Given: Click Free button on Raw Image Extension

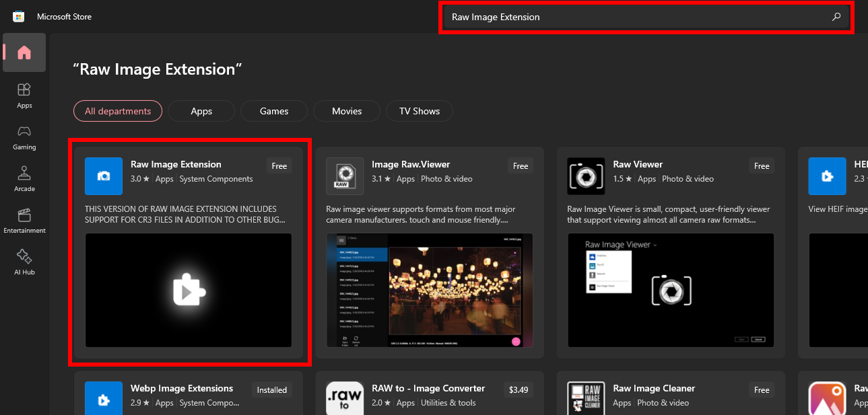Looking at the screenshot, I should (279, 165).
